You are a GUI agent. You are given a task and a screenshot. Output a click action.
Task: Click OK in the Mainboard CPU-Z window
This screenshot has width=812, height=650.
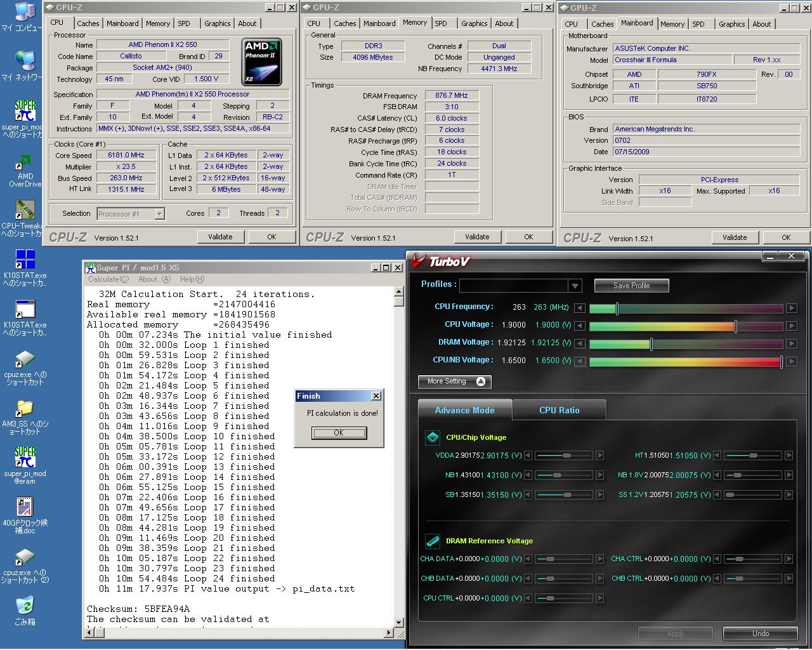(x=786, y=237)
